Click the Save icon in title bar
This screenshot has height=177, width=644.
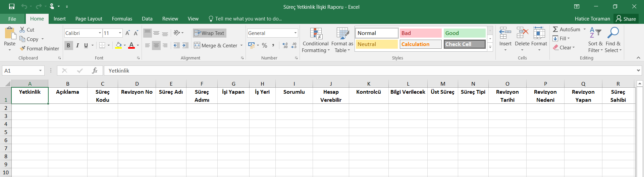[12, 6]
